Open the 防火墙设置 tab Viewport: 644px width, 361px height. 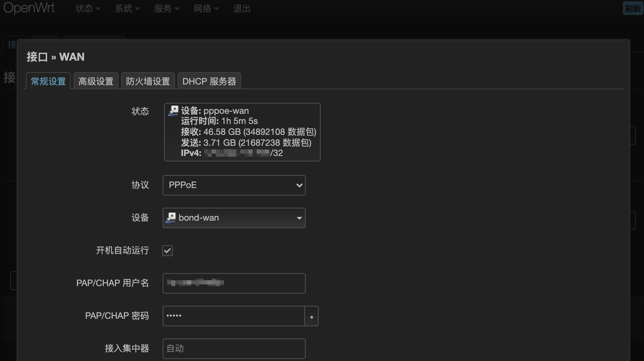click(x=148, y=81)
